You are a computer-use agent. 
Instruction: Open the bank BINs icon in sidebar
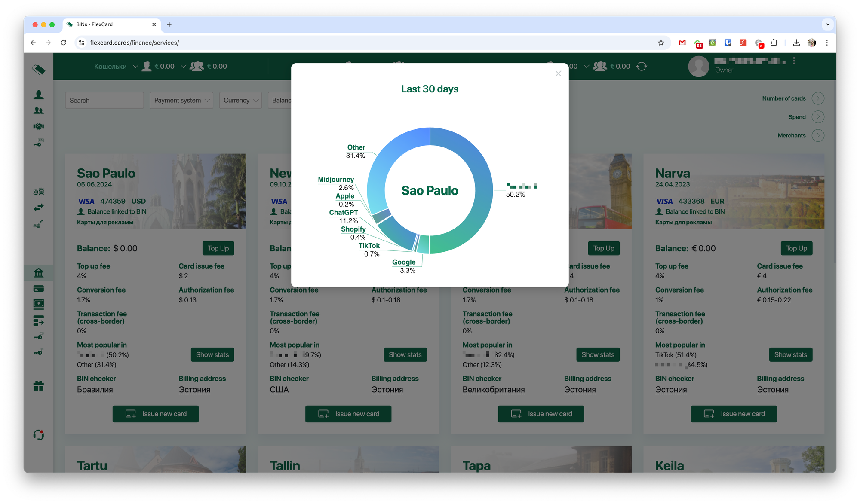tap(39, 273)
